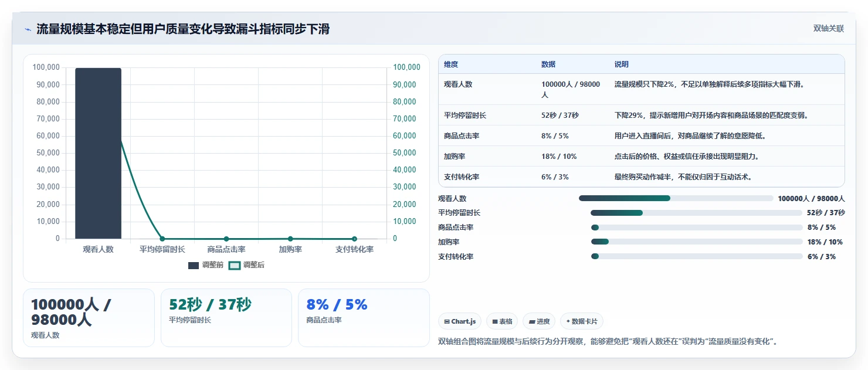This screenshot has width=868, height=370.
Task: Click the 双轴关联 label in the header
Action: tap(829, 29)
